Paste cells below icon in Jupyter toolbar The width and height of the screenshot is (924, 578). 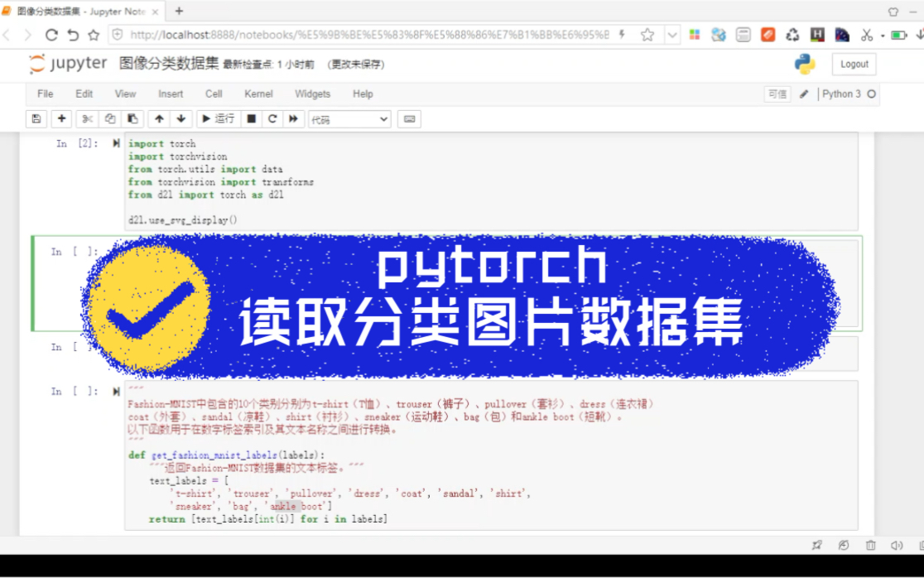132,119
